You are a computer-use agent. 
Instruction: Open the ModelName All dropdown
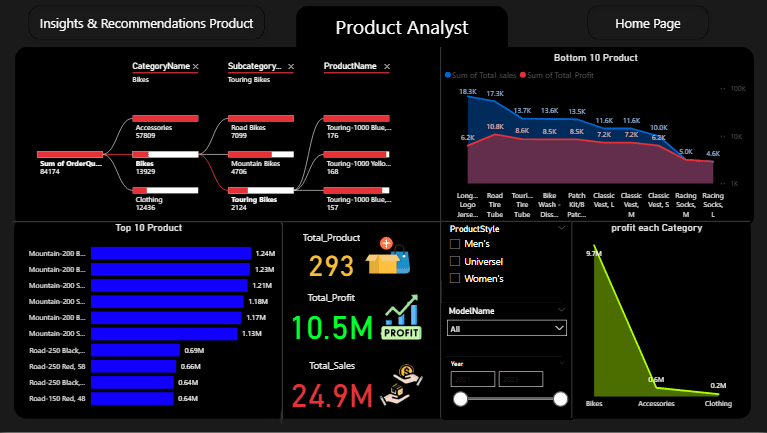(507, 328)
